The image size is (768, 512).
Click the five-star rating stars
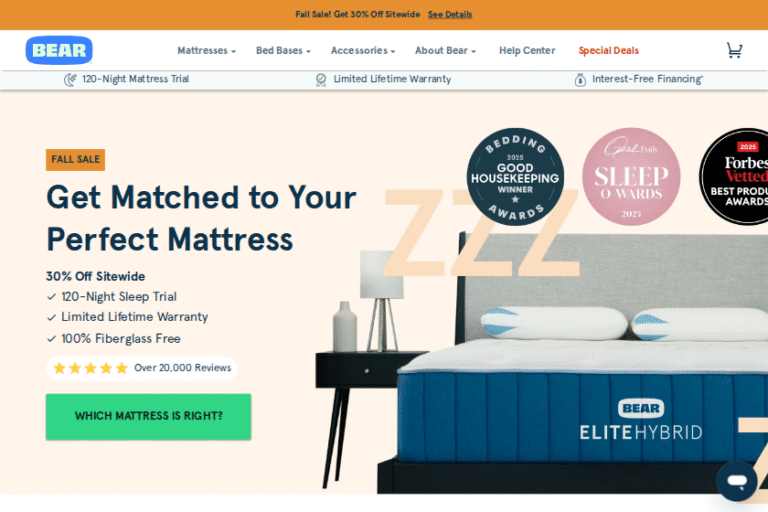pyautogui.click(x=91, y=368)
